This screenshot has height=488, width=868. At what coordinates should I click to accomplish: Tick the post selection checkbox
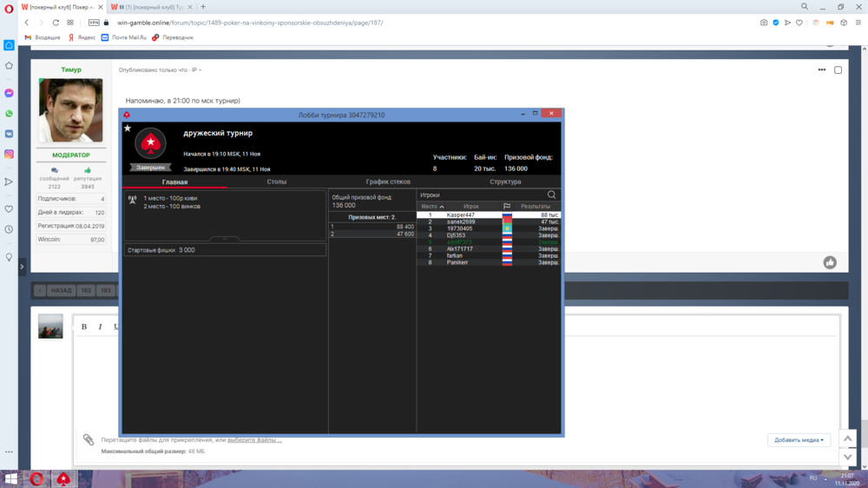(838, 70)
